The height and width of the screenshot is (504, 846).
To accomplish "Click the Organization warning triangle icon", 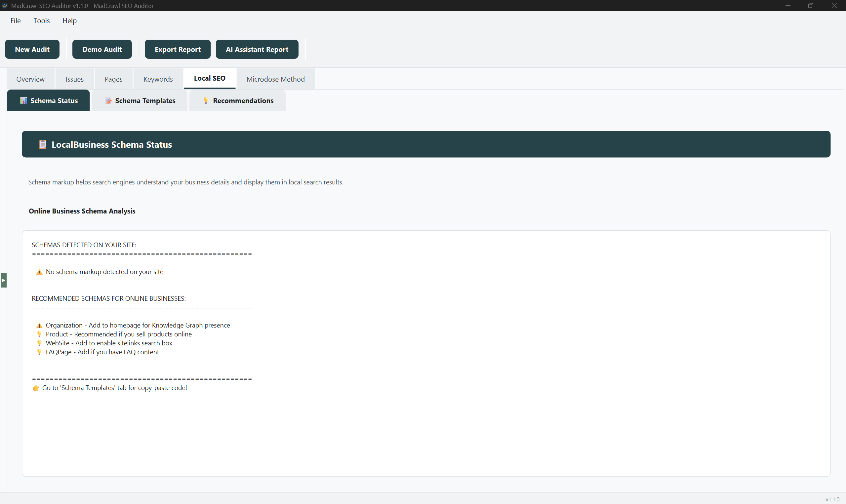I will tap(39, 325).
